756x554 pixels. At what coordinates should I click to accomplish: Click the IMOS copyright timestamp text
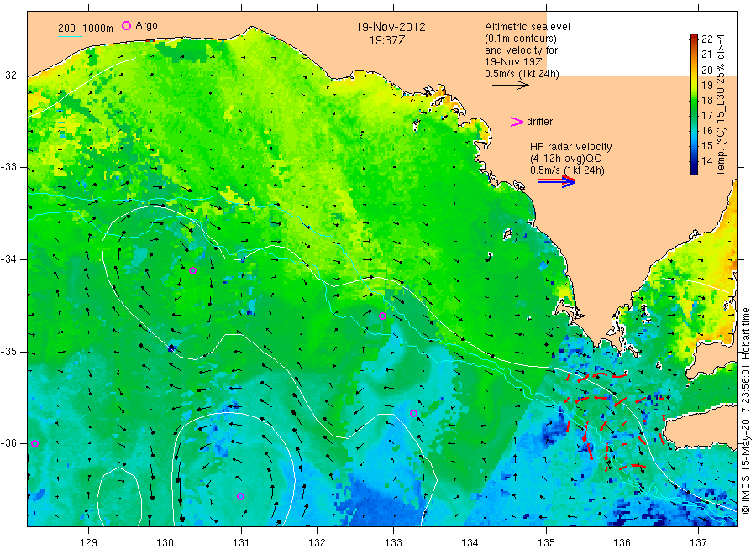pyautogui.click(x=745, y=411)
